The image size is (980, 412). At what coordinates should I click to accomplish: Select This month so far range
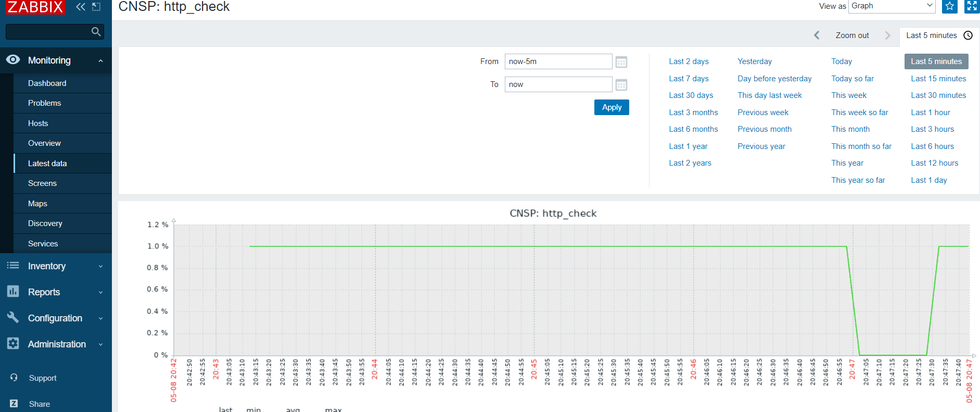click(x=861, y=146)
